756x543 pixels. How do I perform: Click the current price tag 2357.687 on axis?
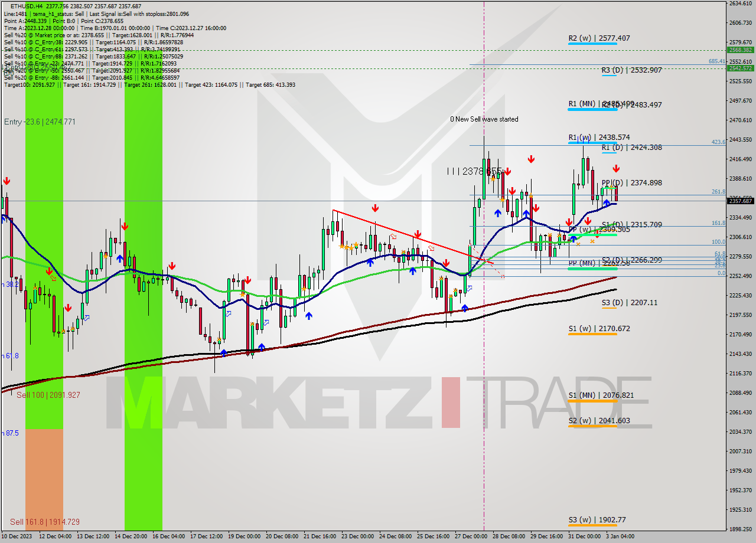[741, 201]
